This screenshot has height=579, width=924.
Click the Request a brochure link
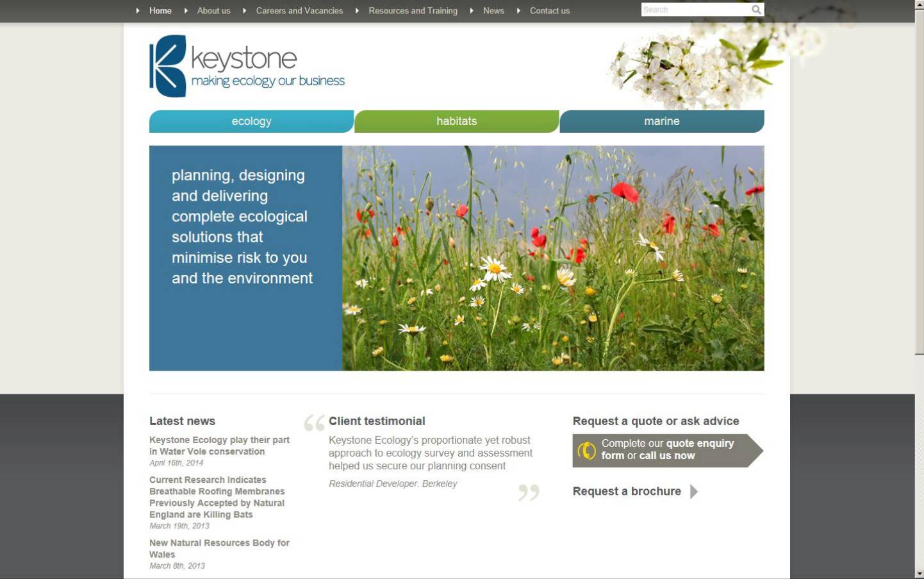627,491
